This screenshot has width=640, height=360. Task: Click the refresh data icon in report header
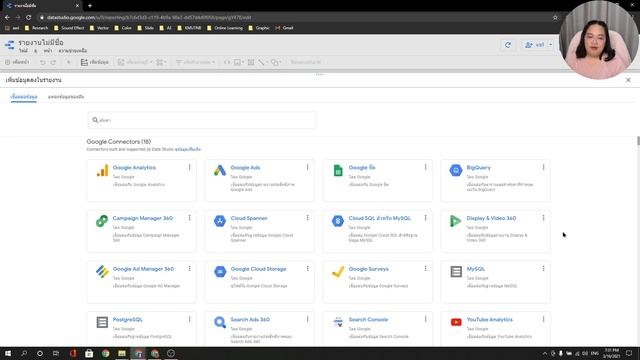tap(508, 45)
